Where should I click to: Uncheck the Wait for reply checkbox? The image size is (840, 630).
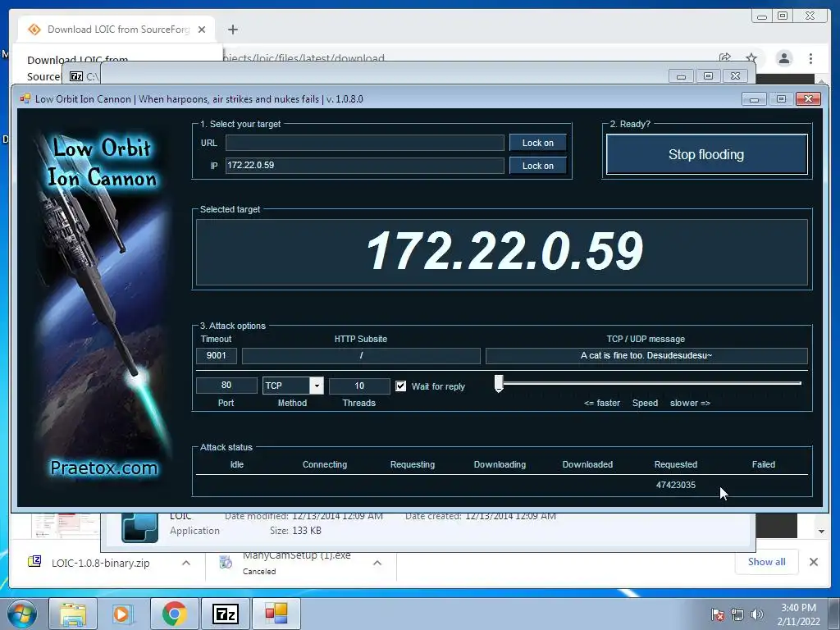[400, 386]
